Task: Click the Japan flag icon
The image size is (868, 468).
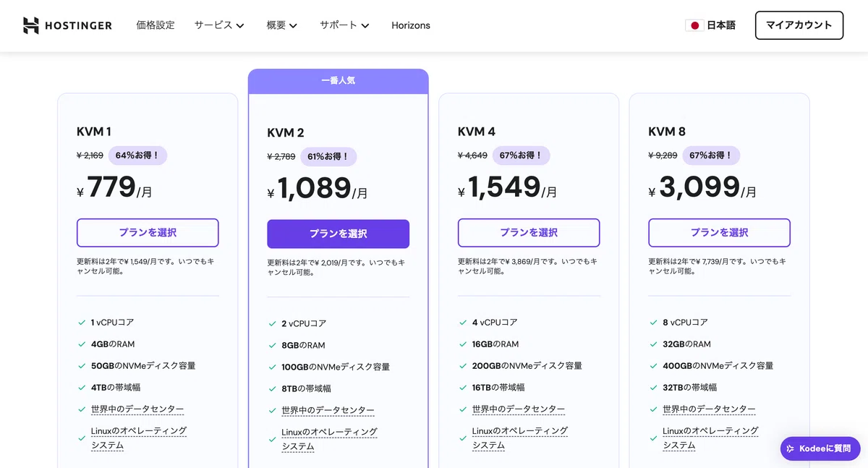Action: coord(694,25)
